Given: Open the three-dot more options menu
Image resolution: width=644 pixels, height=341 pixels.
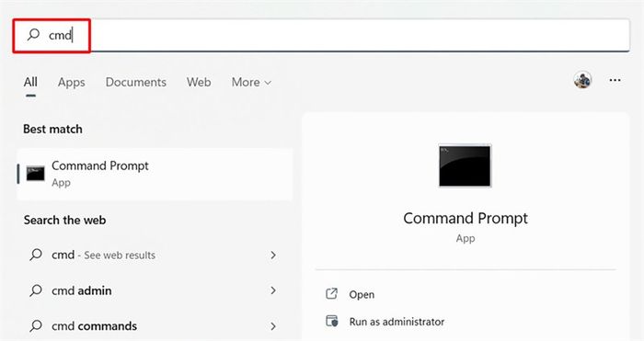Looking at the screenshot, I should [615, 80].
